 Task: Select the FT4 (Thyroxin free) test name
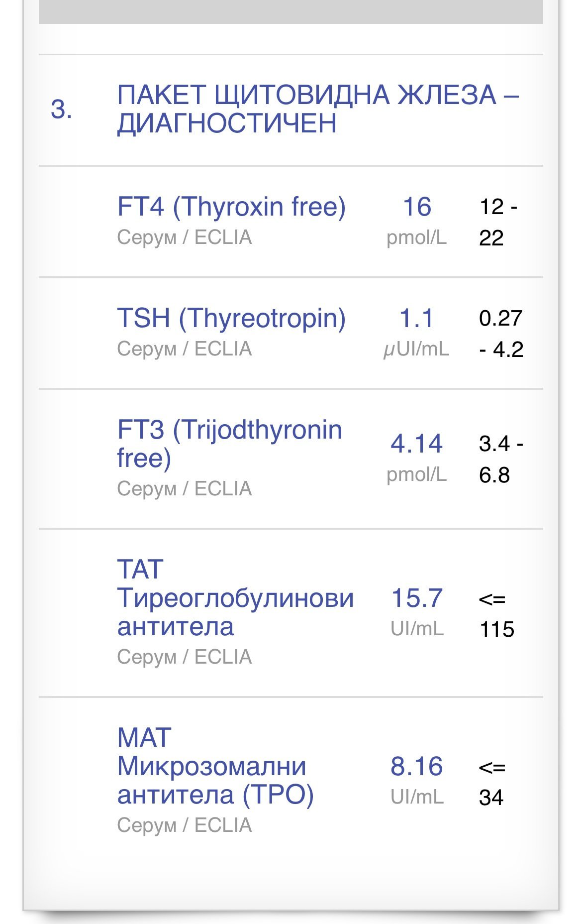pos(231,206)
